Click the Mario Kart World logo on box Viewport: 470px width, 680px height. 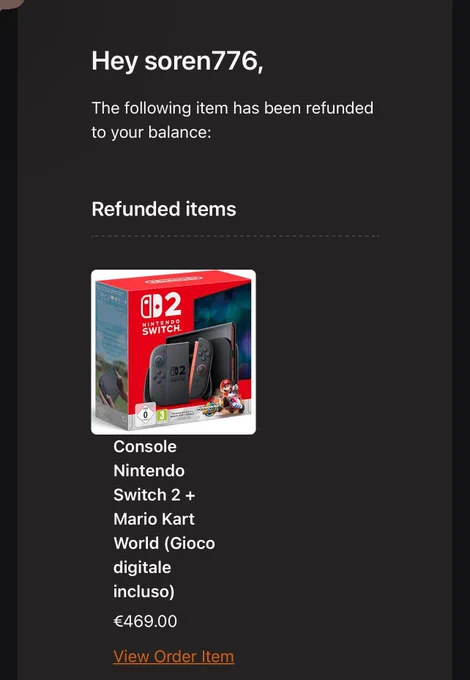point(208,412)
